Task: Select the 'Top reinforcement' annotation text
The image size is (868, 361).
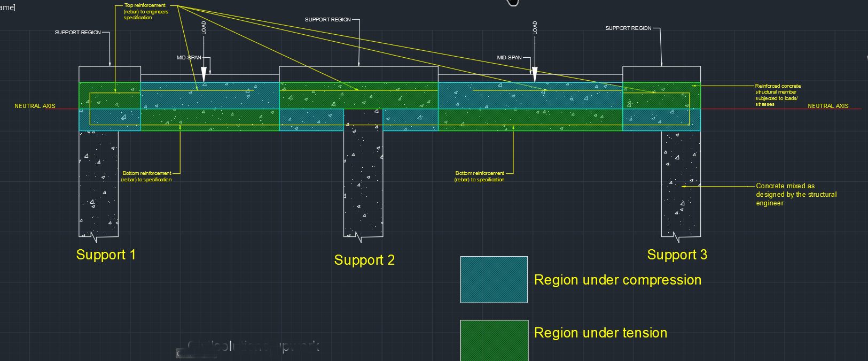Action: click(x=145, y=11)
